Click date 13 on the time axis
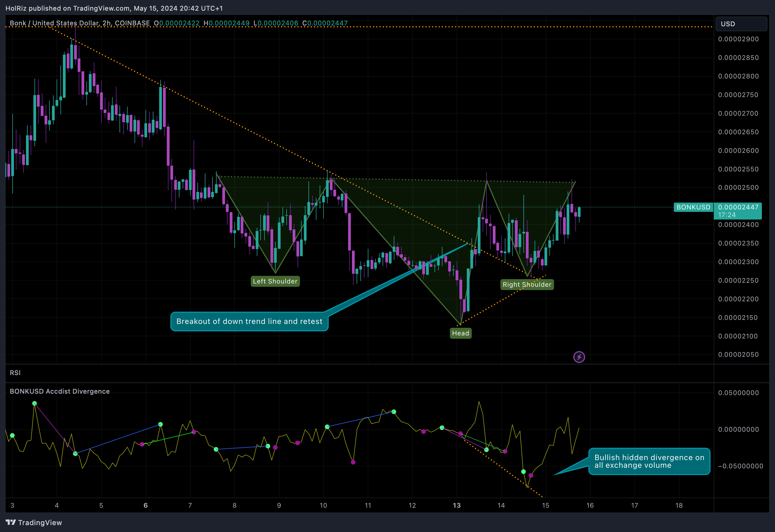775x532 pixels. [x=456, y=505]
